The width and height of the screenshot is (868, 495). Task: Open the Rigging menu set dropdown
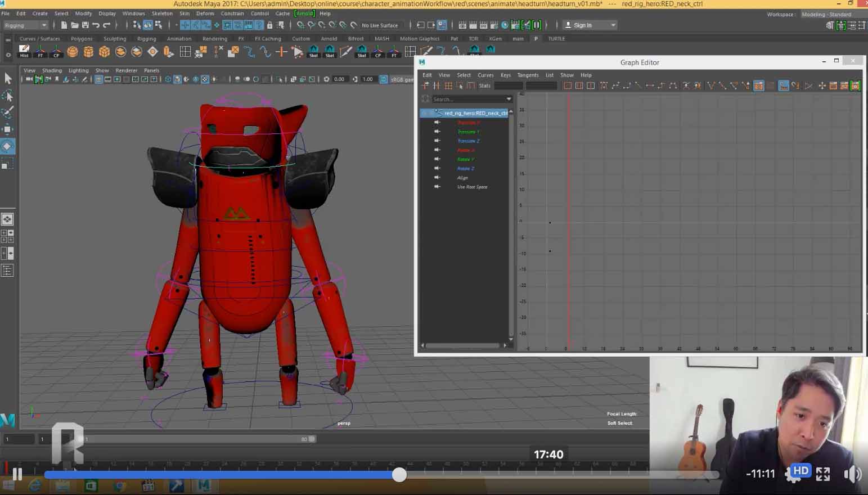click(25, 25)
